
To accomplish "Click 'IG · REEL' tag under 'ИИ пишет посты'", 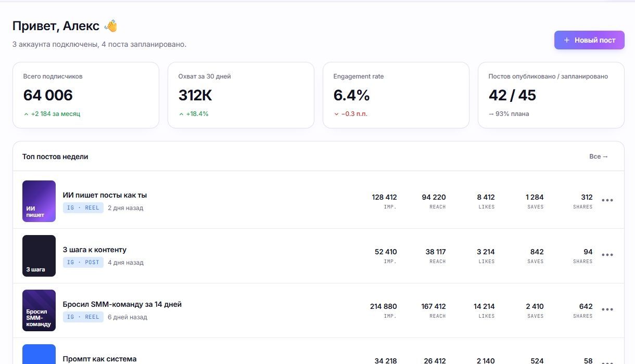I will (x=83, y=208).
